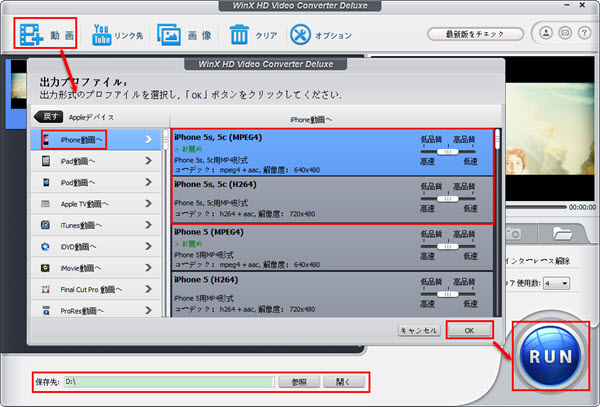
Task: Expand the Apple TV動画 category arrow
Action: click(x=148, y=204)
